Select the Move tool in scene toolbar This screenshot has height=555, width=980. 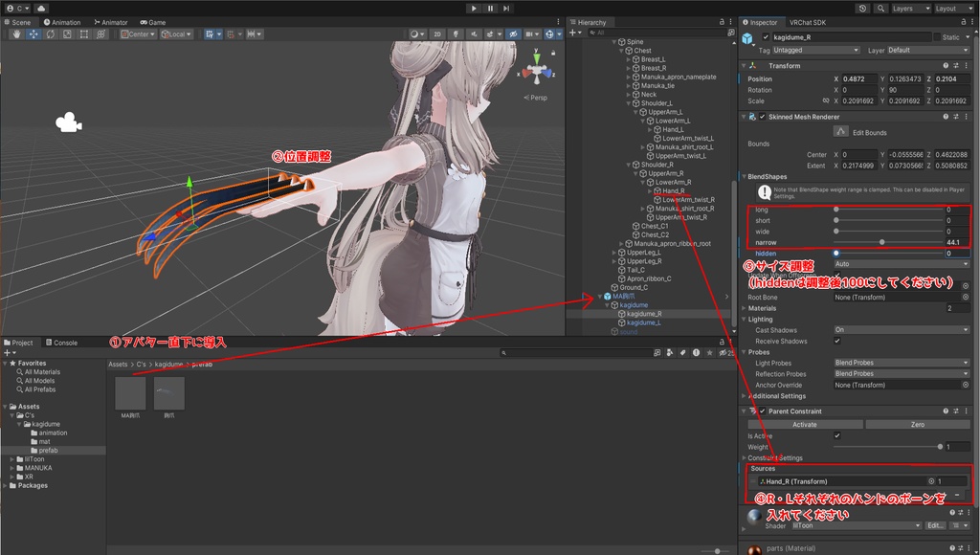click(33, 34)
